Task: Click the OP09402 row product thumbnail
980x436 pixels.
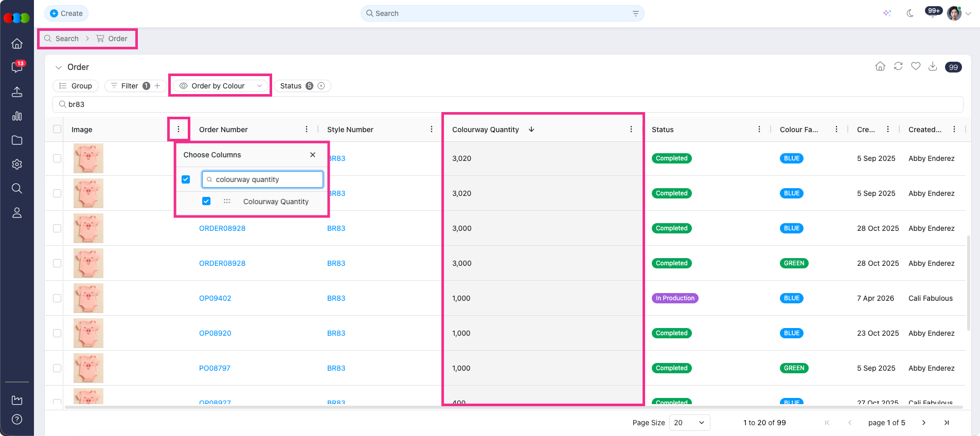Action: pyautogui.click(x=88, y=298)
